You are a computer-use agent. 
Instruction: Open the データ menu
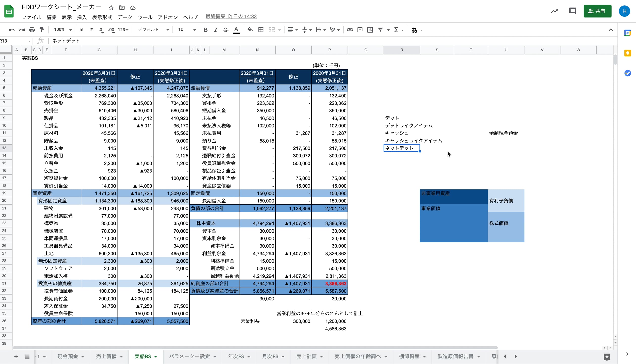(125, 17)
